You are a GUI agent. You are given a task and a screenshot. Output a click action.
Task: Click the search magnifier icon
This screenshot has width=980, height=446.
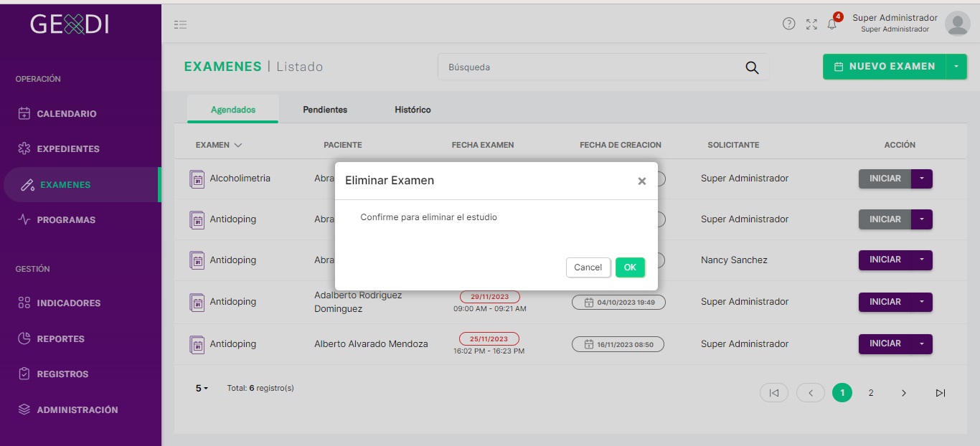coord(752,67)
